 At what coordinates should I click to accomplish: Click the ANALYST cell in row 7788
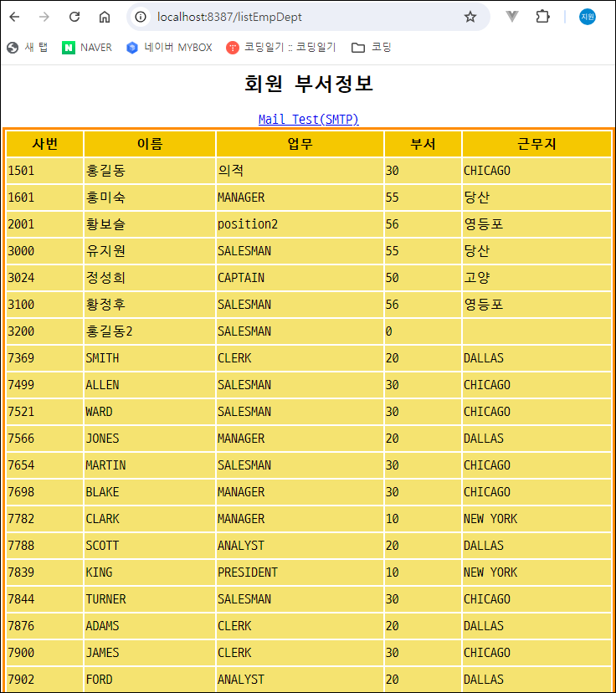pos(300,546)
